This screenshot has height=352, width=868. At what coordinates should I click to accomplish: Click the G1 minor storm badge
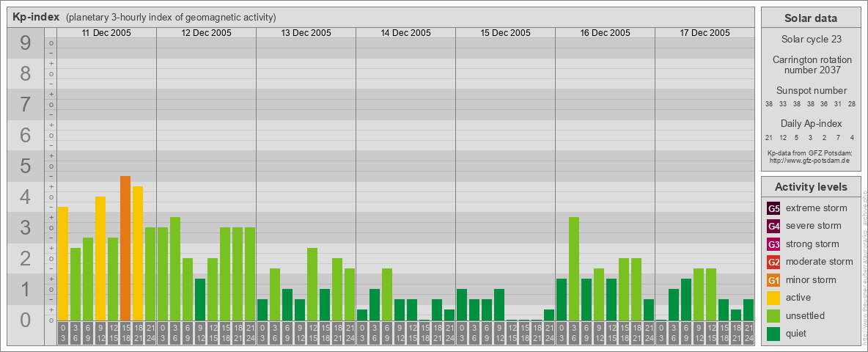click(x=773, y=279)
